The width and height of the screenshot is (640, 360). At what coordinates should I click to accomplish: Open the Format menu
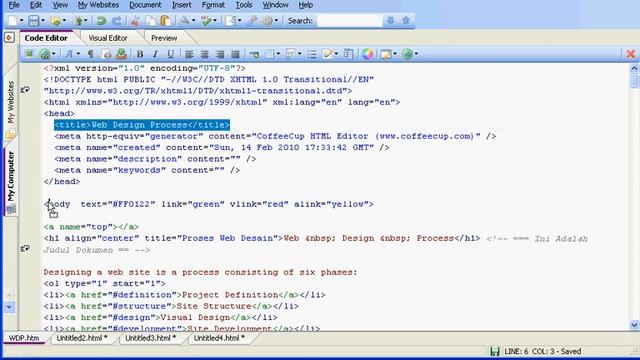tap(213, 5)
